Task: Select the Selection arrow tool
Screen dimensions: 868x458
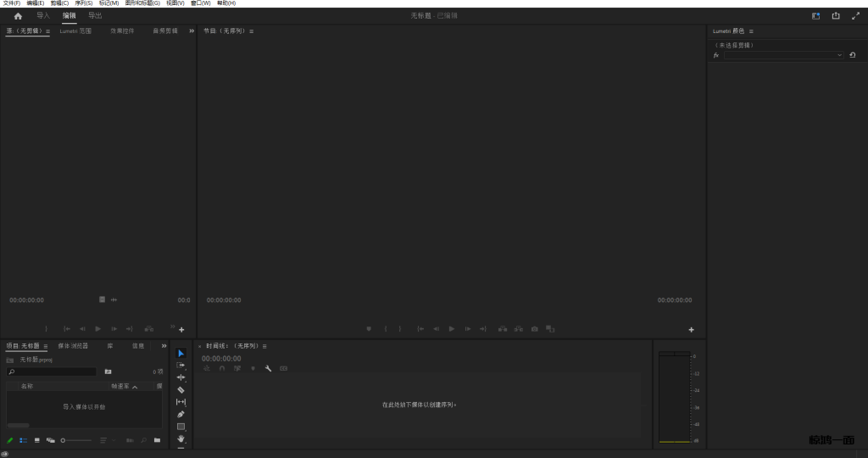Action: pos(181,353)
